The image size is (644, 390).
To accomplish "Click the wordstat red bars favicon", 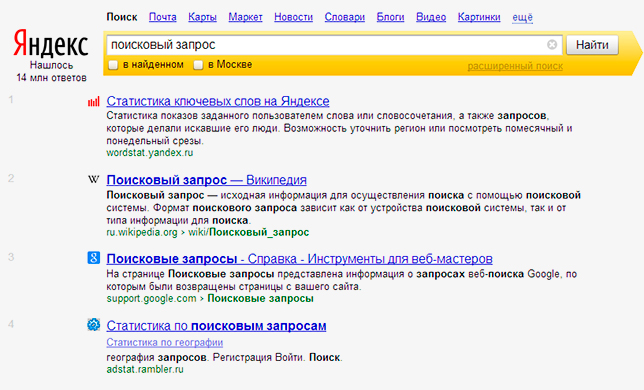I will (94, 101).
